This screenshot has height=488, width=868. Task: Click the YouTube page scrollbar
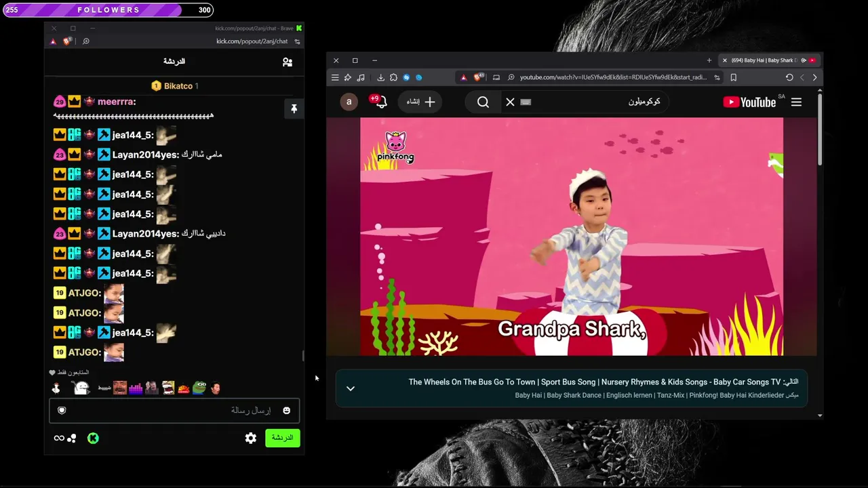click(x=820, y=129)
